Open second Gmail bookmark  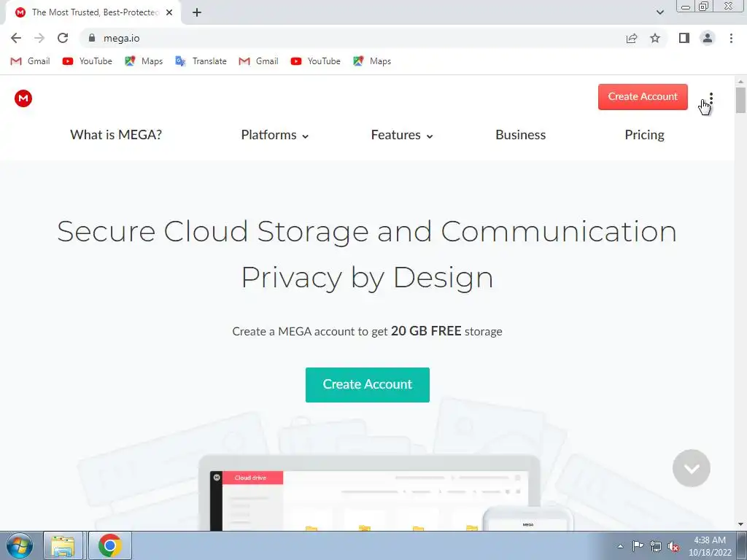click(x=258, y=61)
